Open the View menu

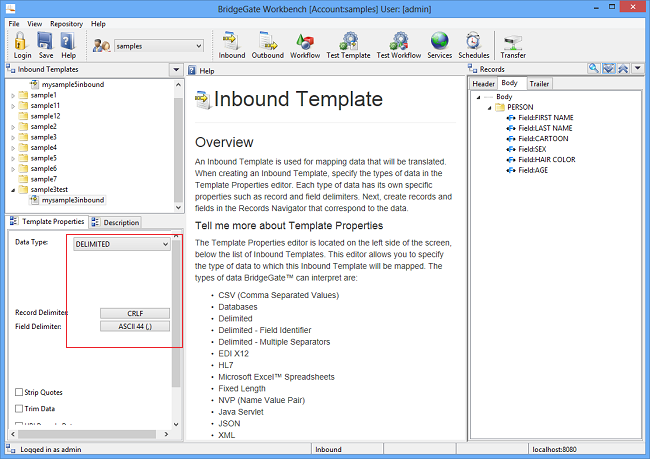tap(34, 24)
